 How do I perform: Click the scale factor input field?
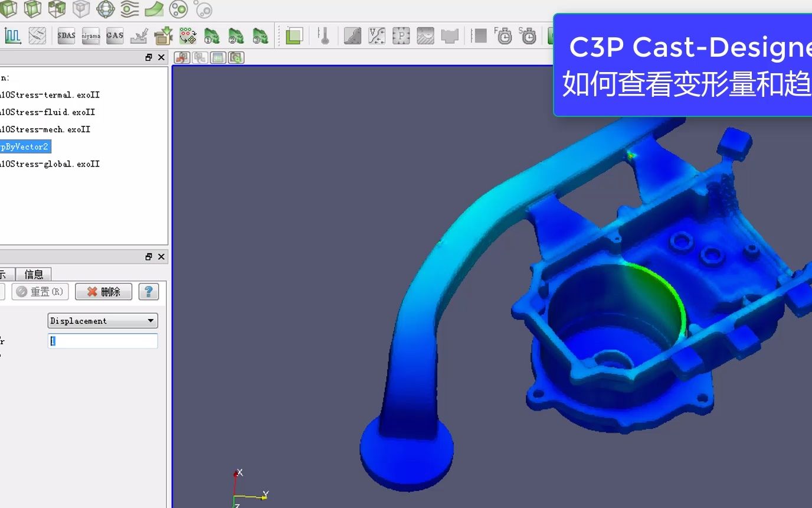point(103,341)
